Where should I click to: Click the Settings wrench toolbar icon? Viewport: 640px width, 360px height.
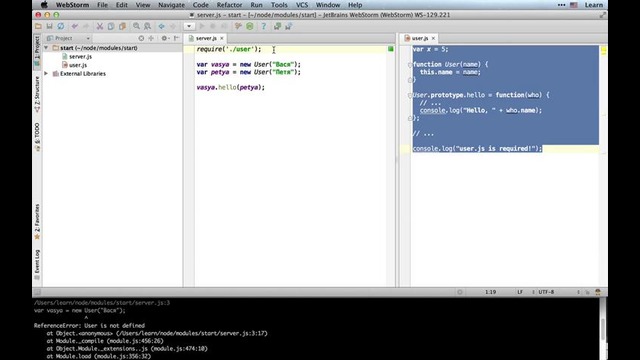tap(238, 26)
